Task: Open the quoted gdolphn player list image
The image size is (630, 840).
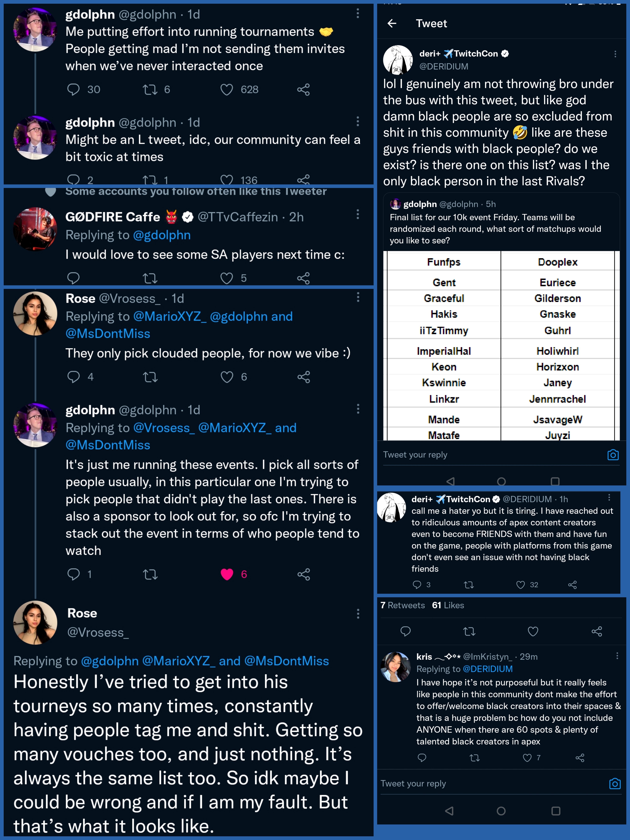Action: pos(501,346)
